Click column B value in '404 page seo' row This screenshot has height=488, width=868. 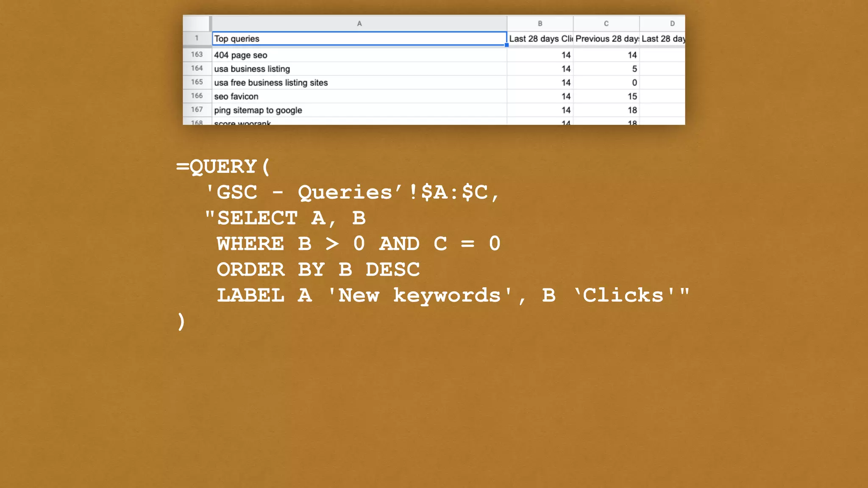click(540, 55)
